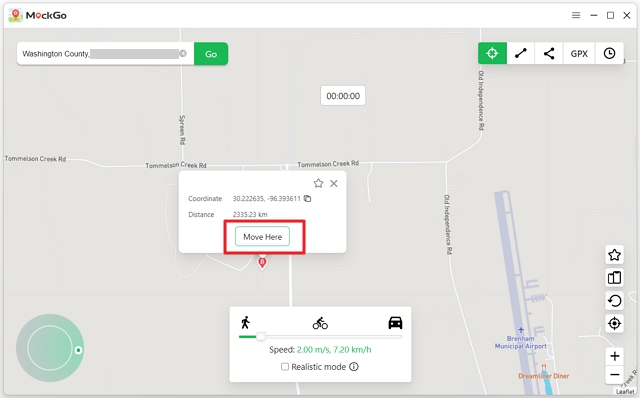Click the Realistic mode info icon

coord(354,367)
